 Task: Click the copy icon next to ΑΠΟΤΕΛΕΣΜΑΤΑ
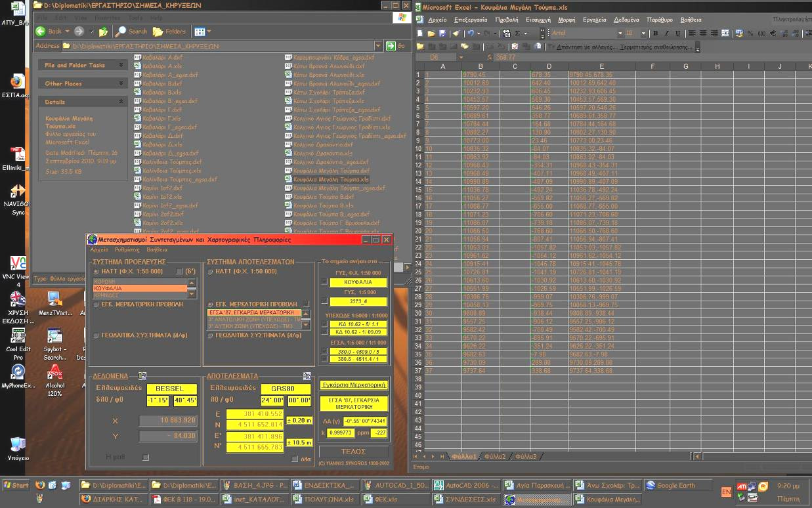pyautogui.click(x=307, y=376)
